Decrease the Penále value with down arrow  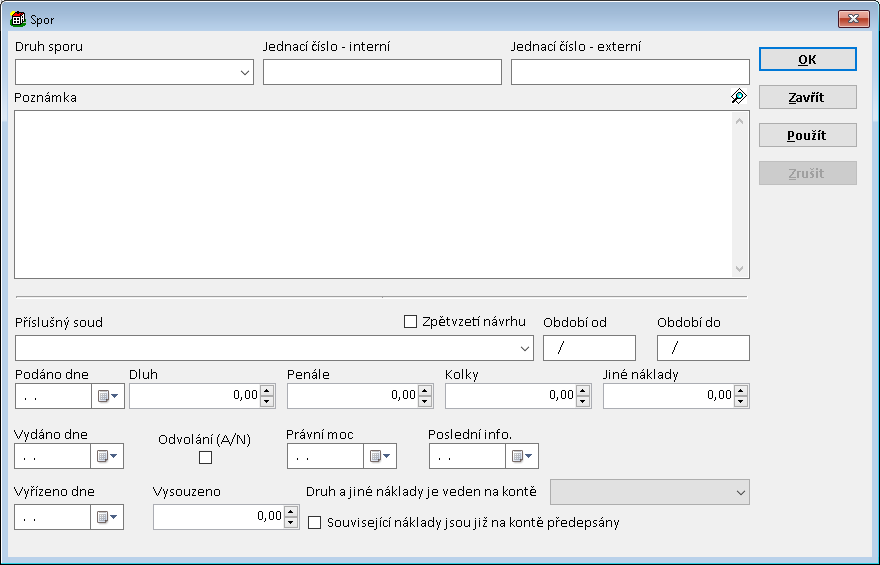click(425, 401)
